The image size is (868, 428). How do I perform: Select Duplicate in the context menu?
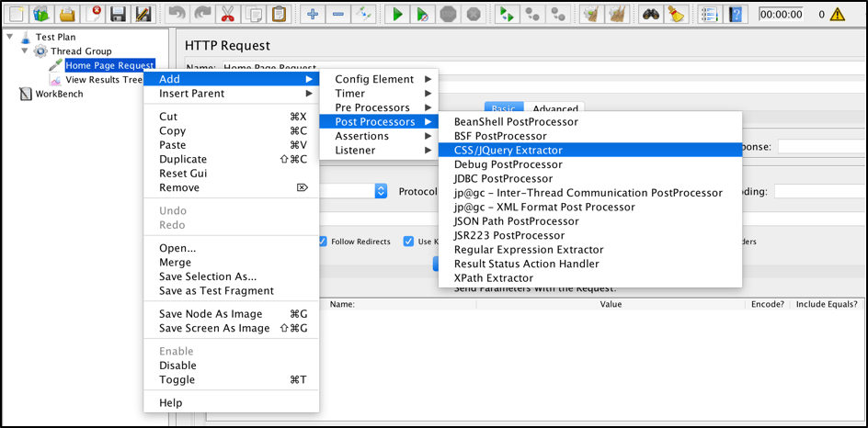point(232,159)
